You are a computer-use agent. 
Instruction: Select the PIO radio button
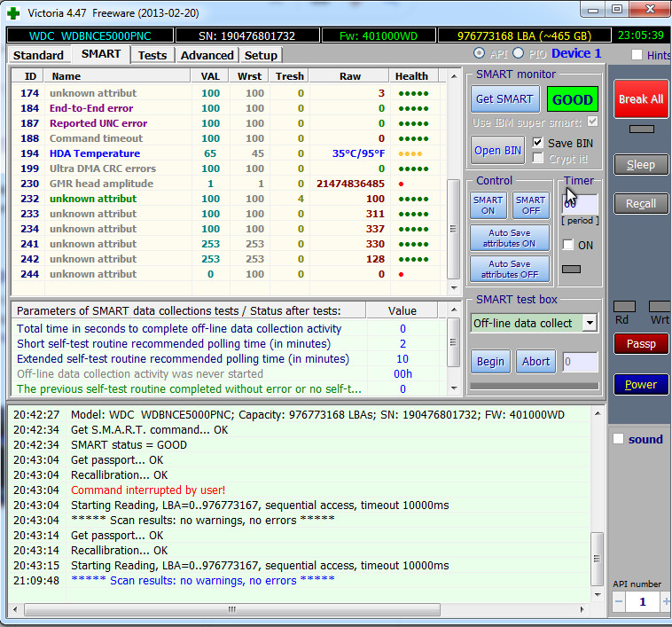tap(519, 54)
